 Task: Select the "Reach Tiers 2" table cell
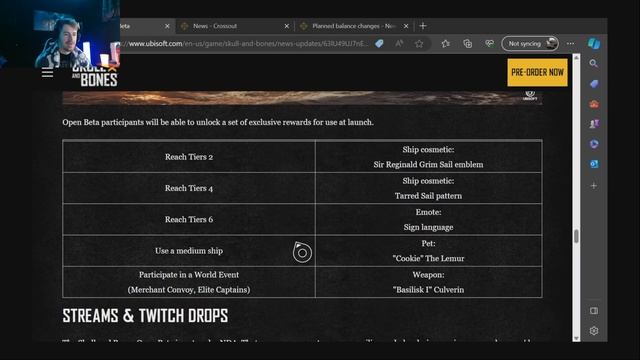click(x=189, y=157)
